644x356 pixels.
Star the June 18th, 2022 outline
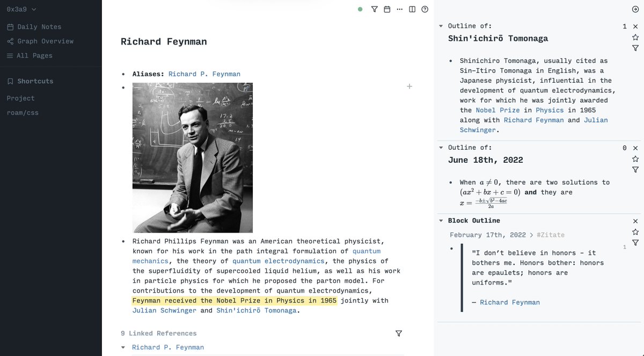635,158
